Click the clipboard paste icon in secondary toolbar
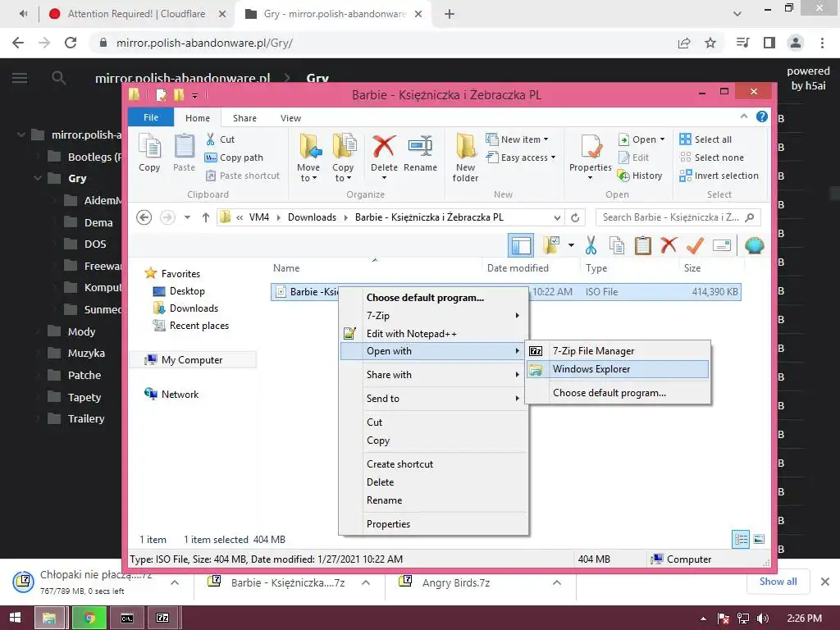The height and width of the screenshot is (630, 840). pos(643,245)
